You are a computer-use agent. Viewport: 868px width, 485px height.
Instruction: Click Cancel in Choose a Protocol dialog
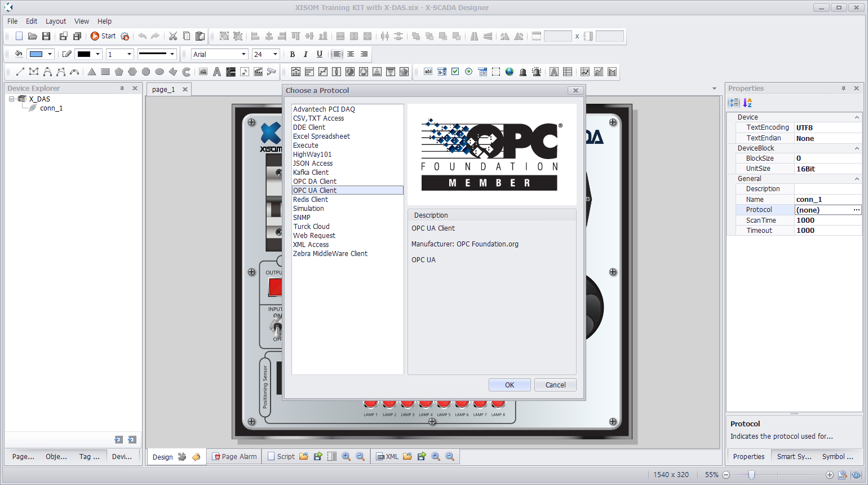tap(555, 385)
